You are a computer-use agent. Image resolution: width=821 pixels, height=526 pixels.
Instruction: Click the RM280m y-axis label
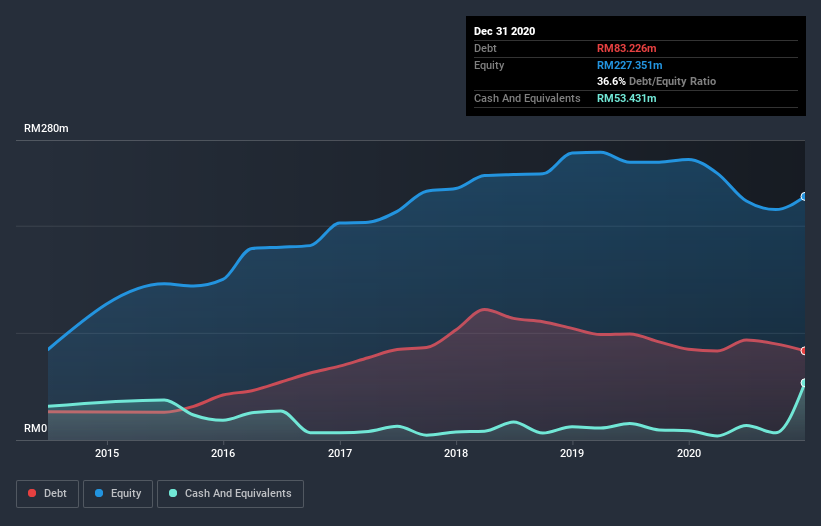46,129
